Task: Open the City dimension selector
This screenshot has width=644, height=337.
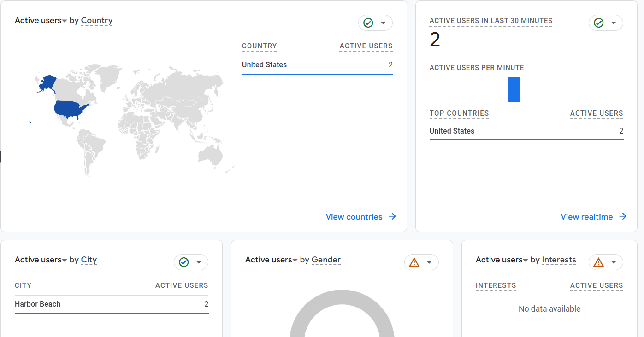Action: [89, 260]
